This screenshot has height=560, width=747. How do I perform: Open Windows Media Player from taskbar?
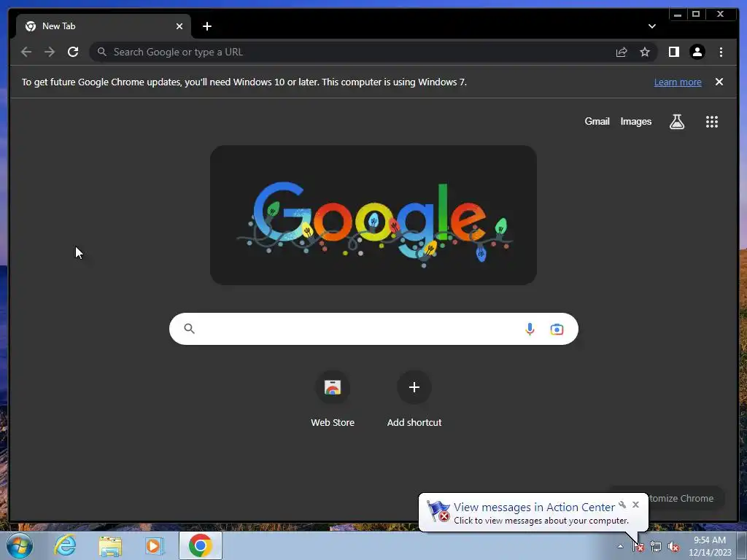154,545
